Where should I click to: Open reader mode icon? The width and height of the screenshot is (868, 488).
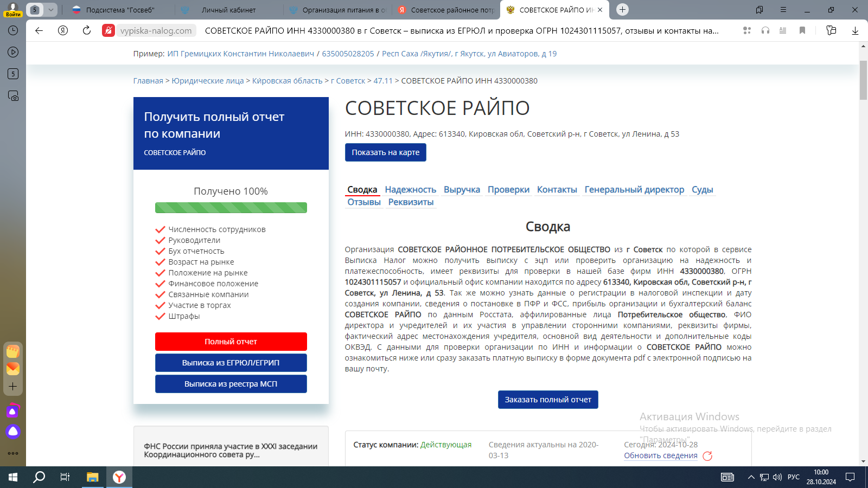[783, 30]
